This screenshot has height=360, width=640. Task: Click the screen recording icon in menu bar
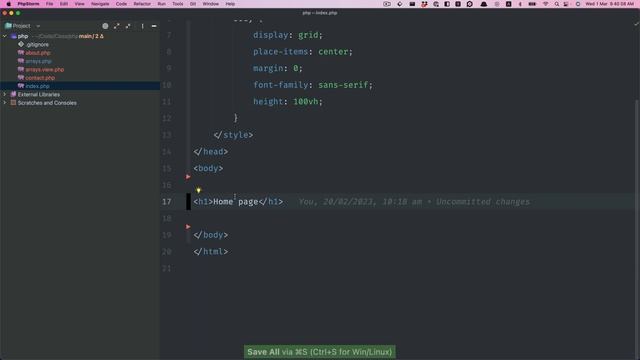387,4
